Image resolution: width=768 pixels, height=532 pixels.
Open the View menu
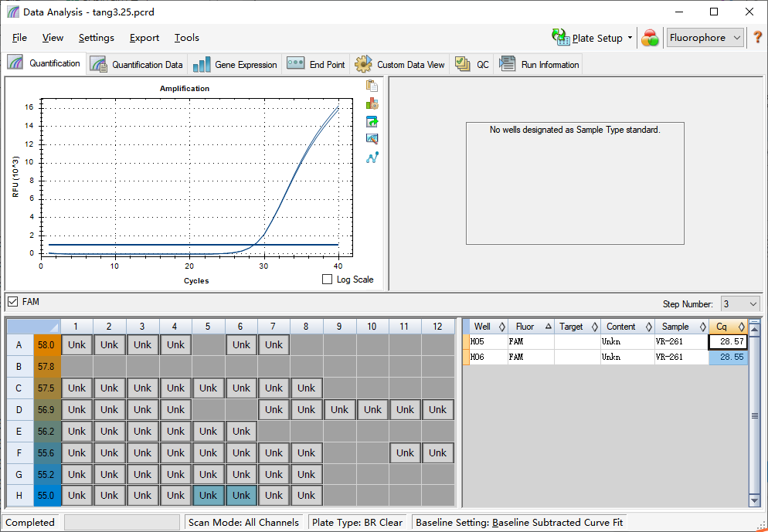(x=53, y=38)
